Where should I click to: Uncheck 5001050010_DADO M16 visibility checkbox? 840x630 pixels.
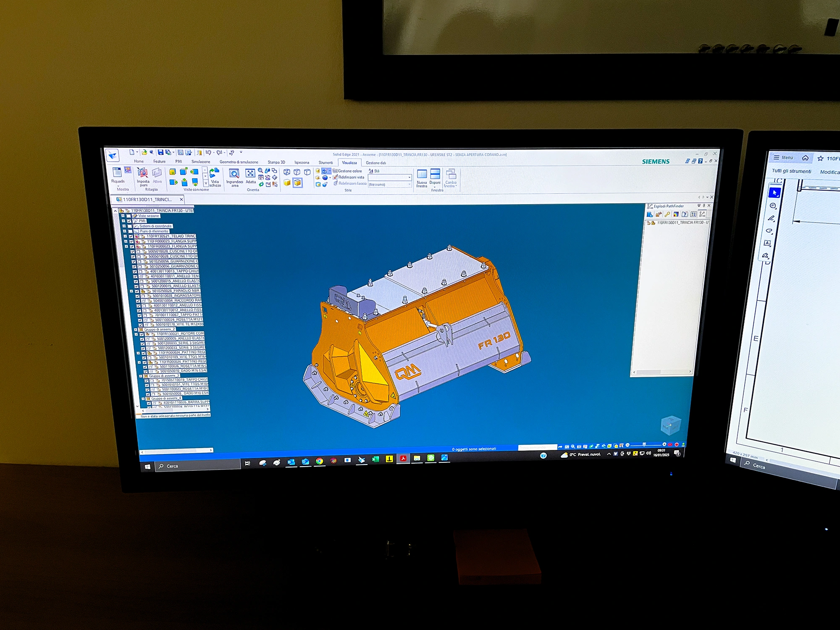146,371
